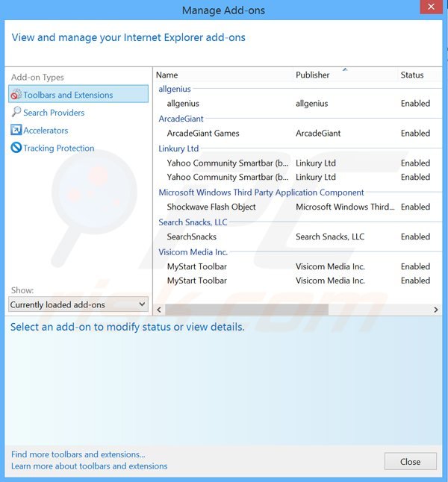The image size is (448, 482).
Task: Select the allgenius add-on row
Action: point(298,103)
